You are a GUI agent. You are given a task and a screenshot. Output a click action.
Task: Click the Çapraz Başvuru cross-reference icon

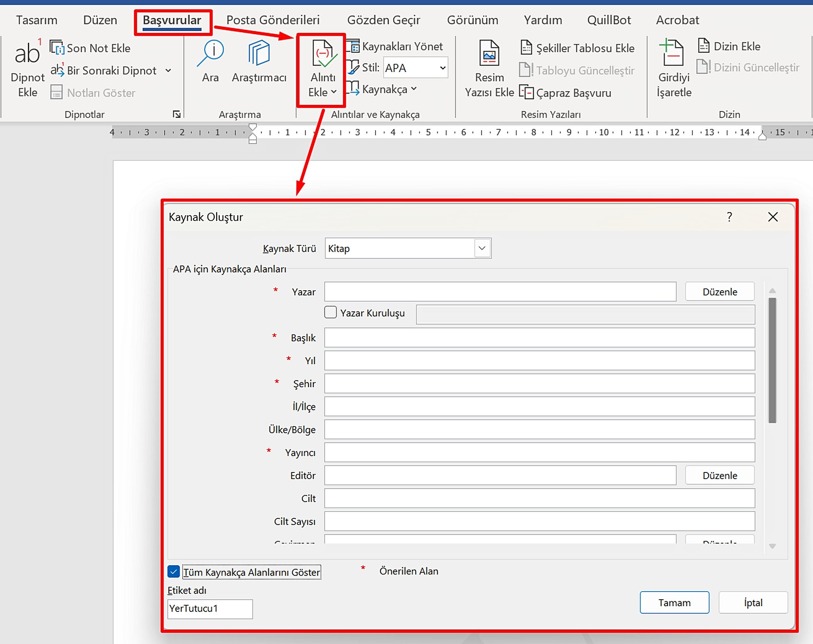[526, 93]
